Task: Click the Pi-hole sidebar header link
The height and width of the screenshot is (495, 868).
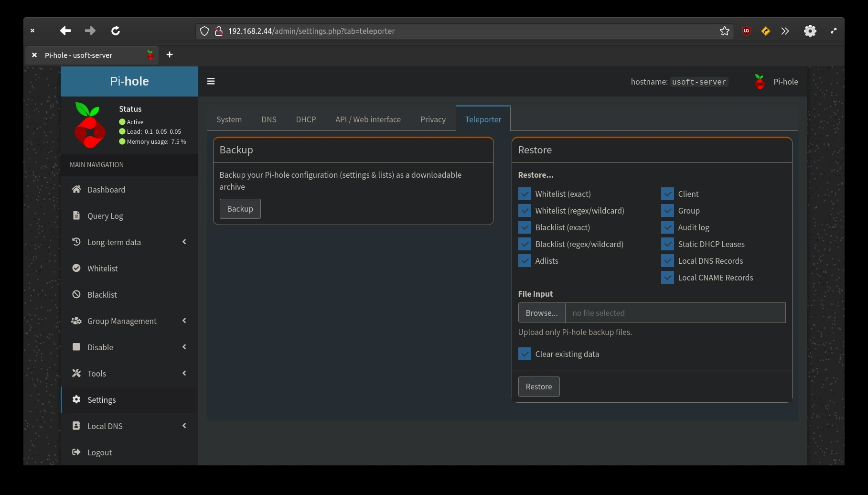Action: [x=129, y=81]
